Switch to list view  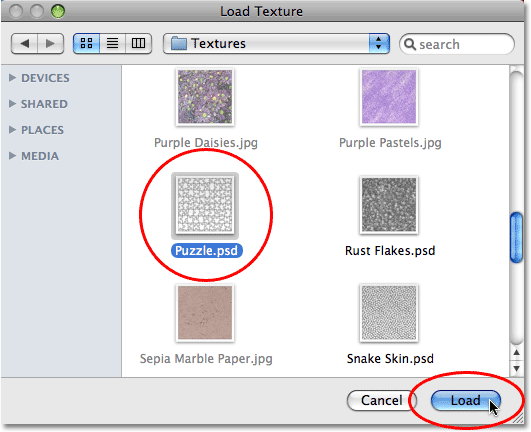[x=112, y=43]
